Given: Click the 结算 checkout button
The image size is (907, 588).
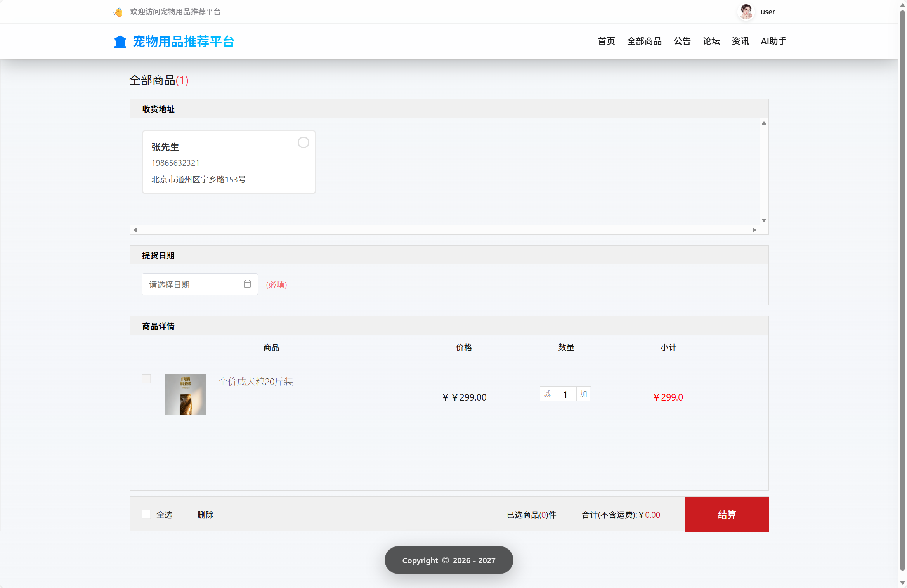Looking at the screenshot, I should (727, 514).
